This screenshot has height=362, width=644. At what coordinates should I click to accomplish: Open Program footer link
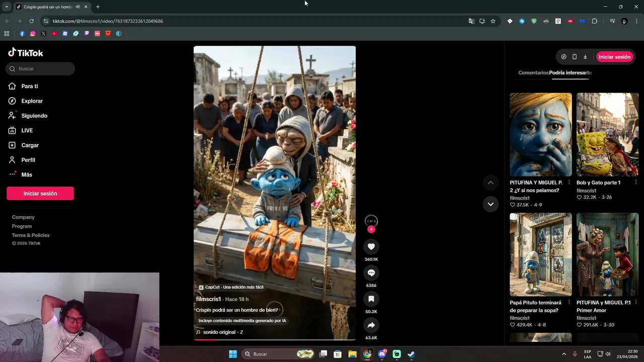click(x=22, y=226)
